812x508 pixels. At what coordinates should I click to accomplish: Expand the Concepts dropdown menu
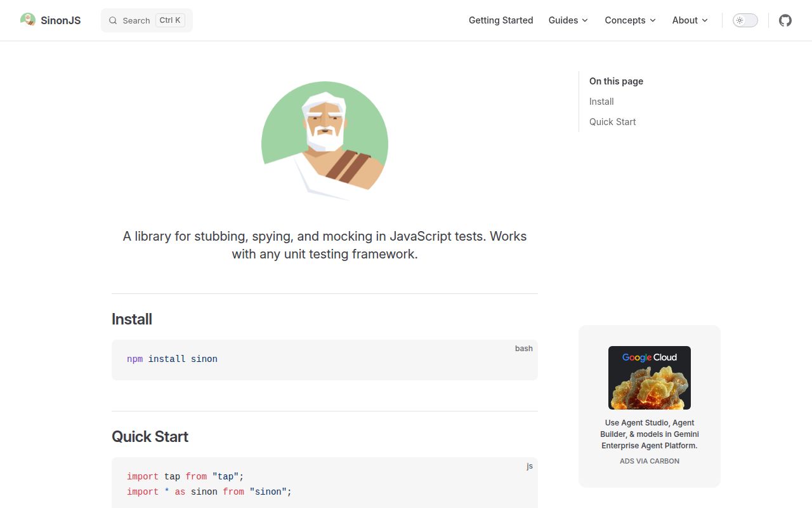(631, 20)
